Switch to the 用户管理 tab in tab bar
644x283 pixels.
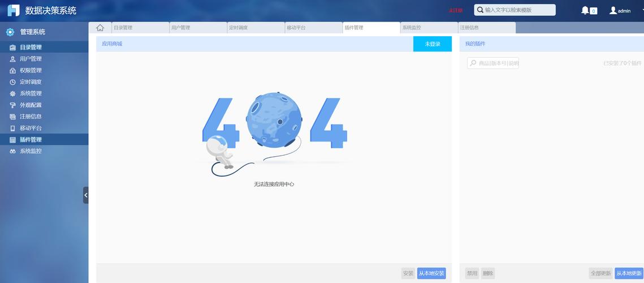pyautogui.click(x=198, y=28)
